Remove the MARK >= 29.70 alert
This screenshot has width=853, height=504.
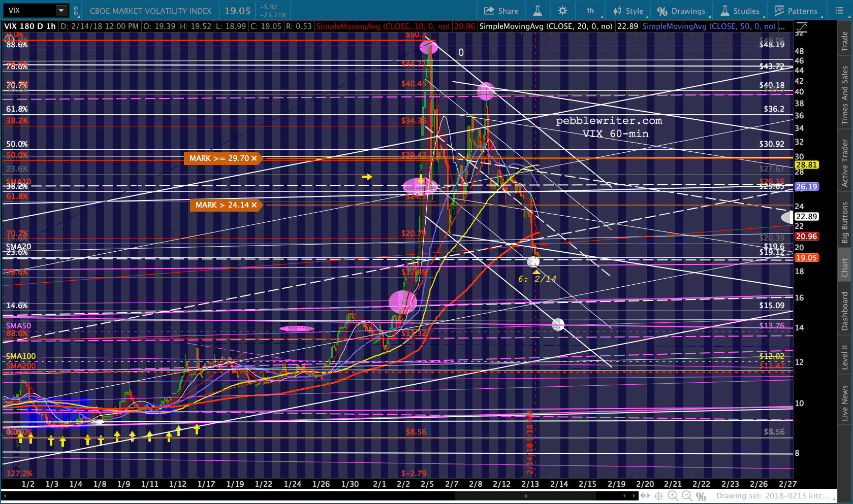(254, 158)
